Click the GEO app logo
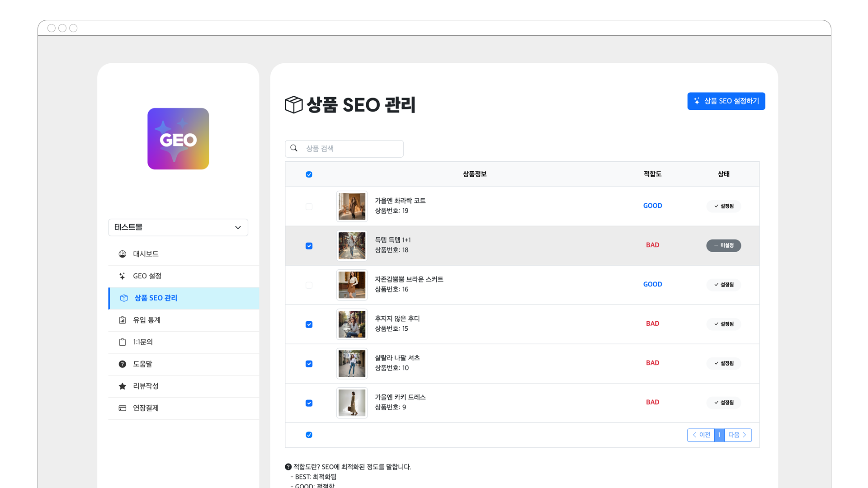 pyautogui.click(x=178, y=139)
